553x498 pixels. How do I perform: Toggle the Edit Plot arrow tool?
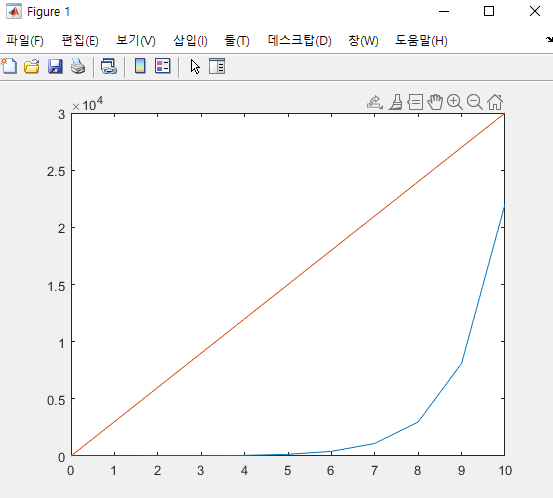coord(195,66)
